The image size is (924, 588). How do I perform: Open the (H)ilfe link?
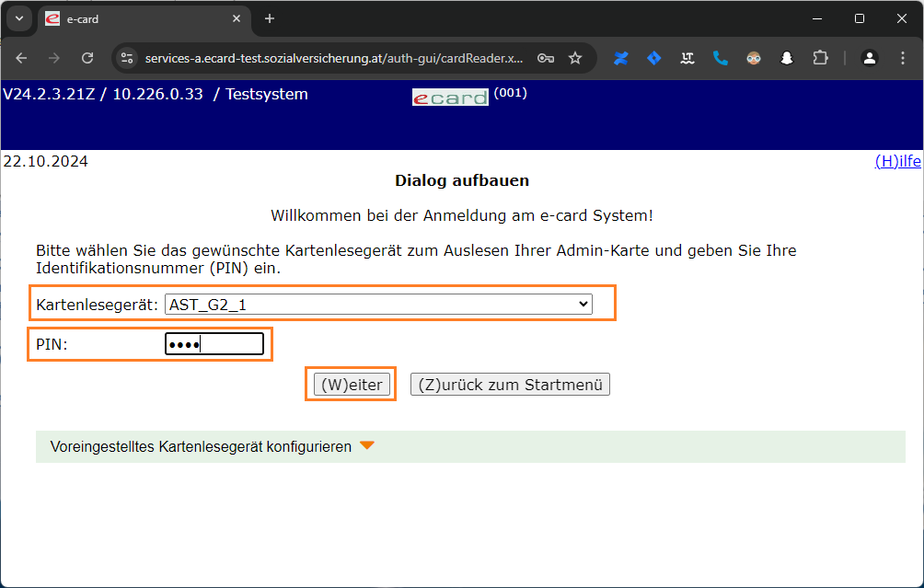[897, 161]
